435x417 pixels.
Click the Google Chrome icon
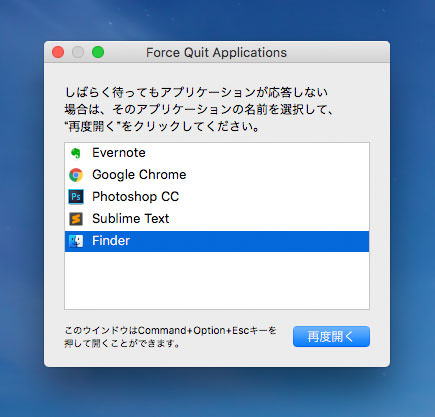76,175
